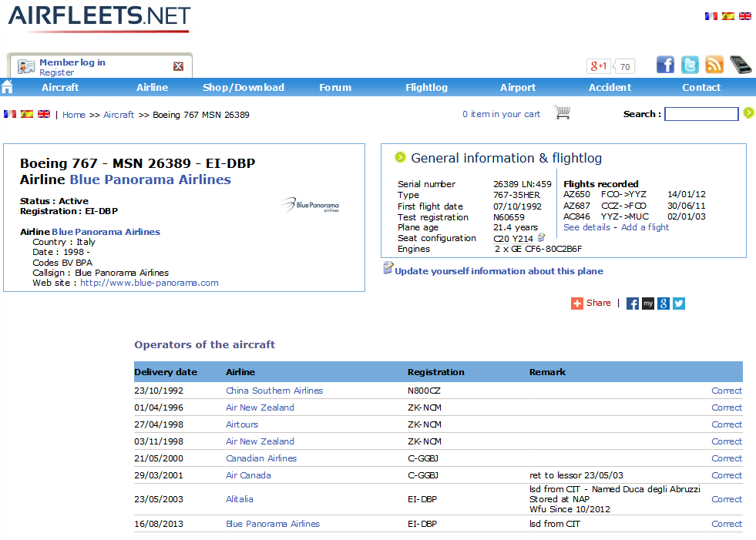Open the Flightlog menu

pyautogui.click(x=427, y=87)
